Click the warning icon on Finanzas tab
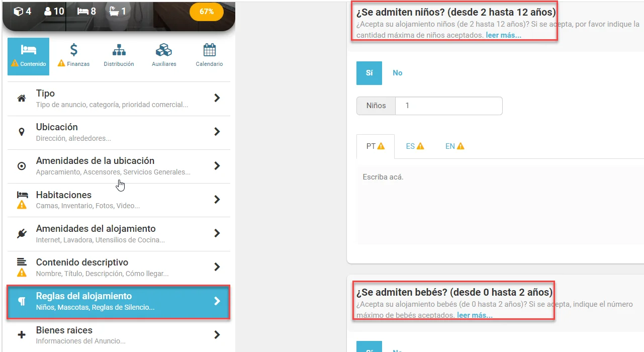This screenshot has width=644, height=352. [x=61, y=63]
